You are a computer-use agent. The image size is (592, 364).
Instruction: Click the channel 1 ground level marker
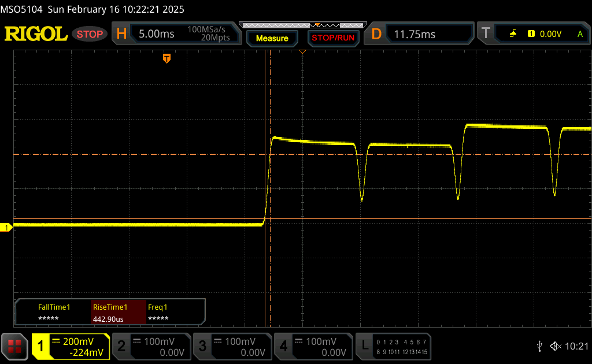tap(6, 228)
